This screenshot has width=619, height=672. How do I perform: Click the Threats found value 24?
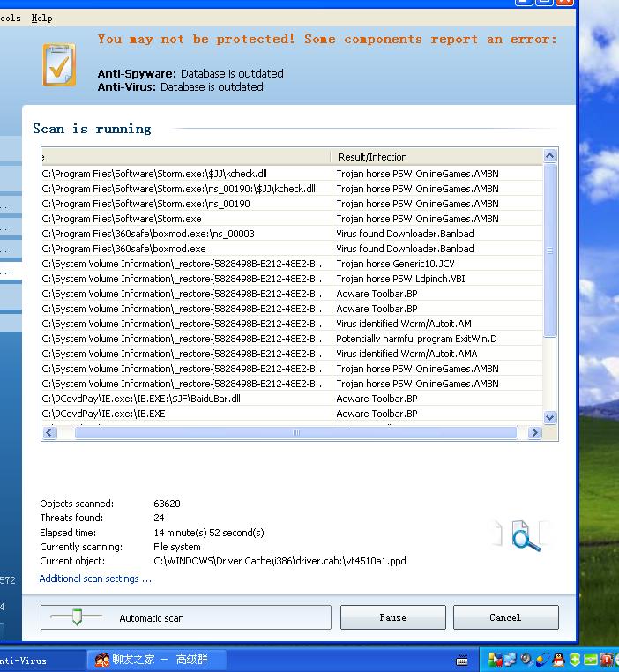click(159, 518)
